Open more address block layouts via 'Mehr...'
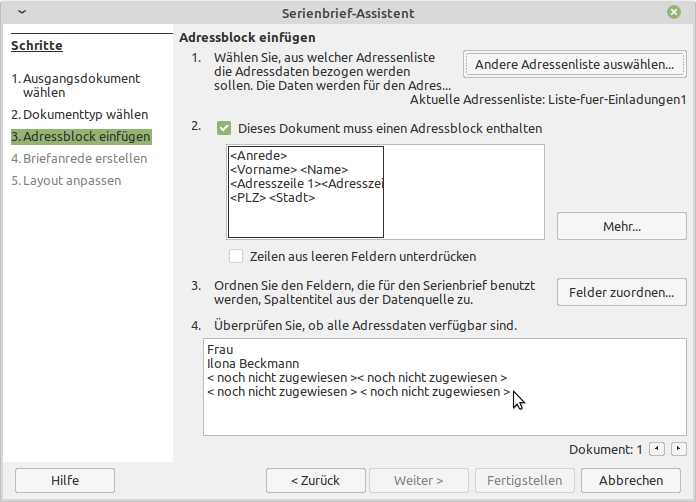 (x=621, y=226)
